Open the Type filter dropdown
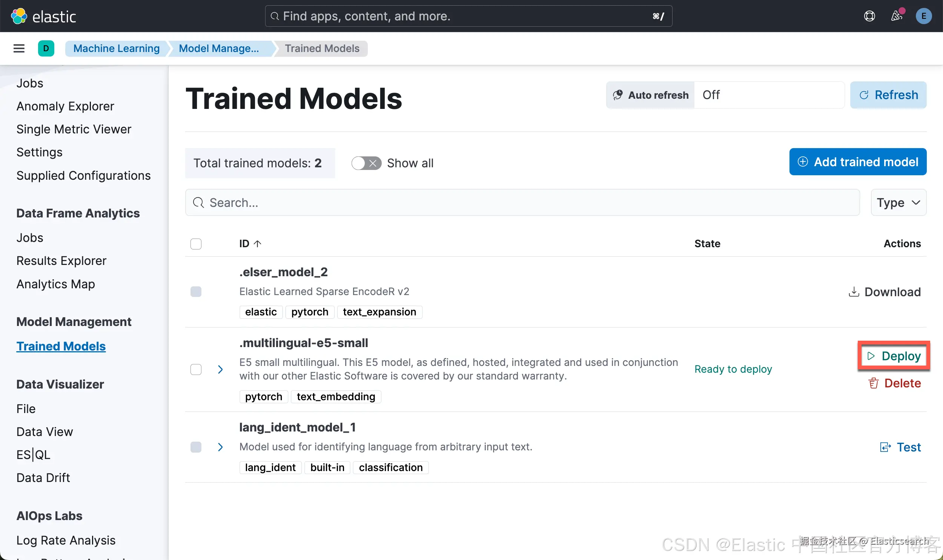The image size is (943, 560). pos(898,203)
